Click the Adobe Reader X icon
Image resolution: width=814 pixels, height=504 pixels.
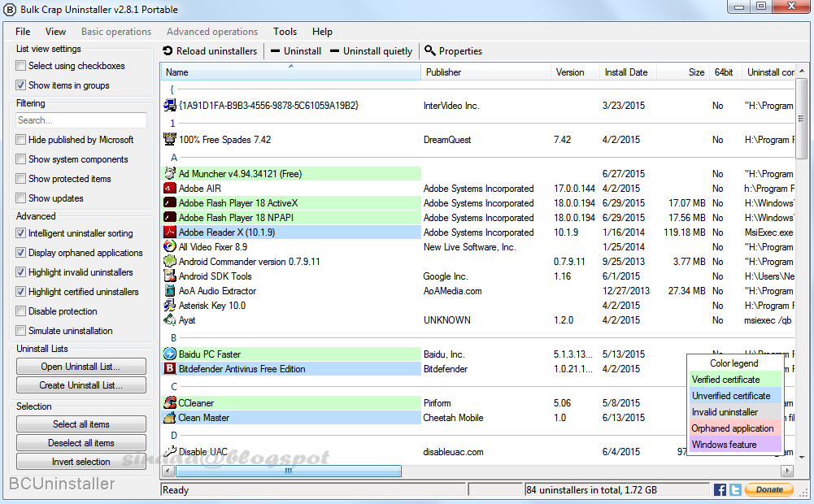[170, 232]
